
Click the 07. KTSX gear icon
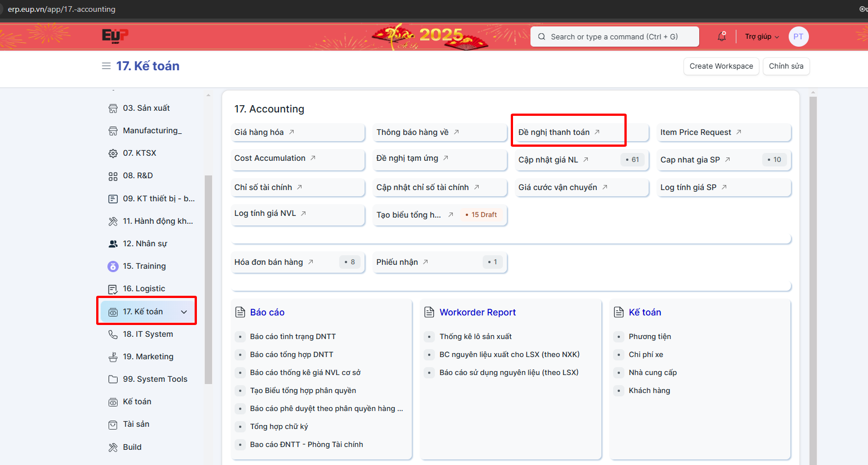pyautogui.click(x=113, y=153)
